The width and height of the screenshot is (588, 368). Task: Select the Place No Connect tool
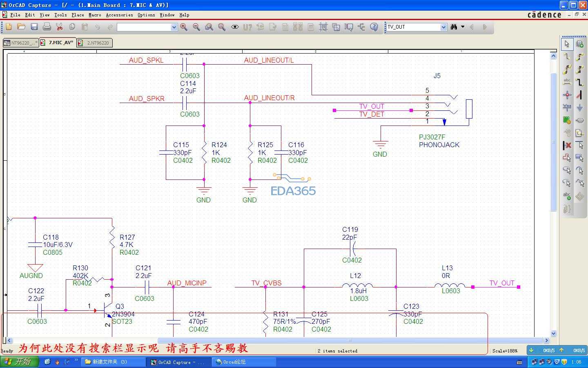[567, 146]
